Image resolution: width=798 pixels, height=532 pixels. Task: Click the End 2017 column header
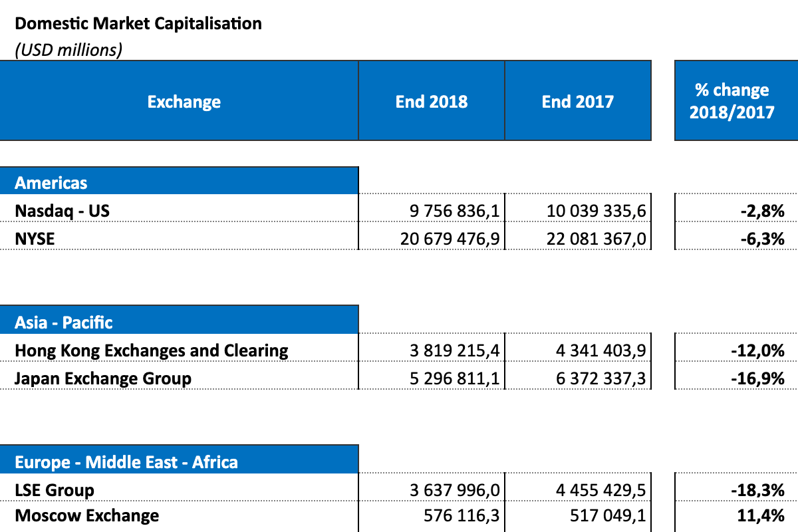tap(577, 102)
